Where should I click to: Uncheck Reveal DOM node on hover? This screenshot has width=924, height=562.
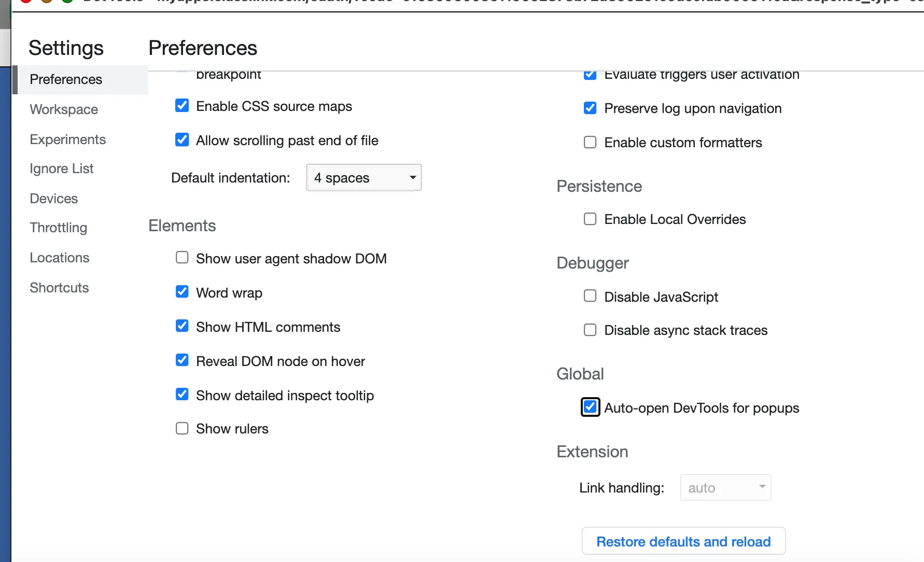(182, 360)
